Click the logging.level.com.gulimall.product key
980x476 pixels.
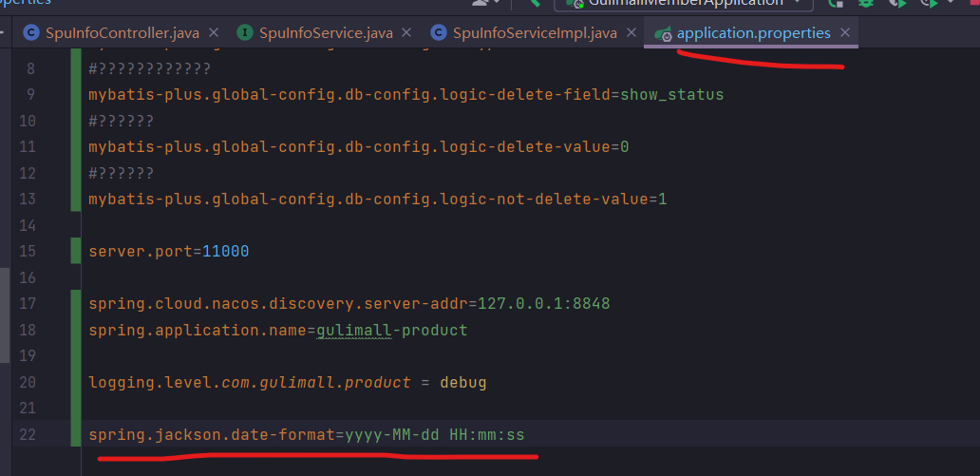click(250, 382)
